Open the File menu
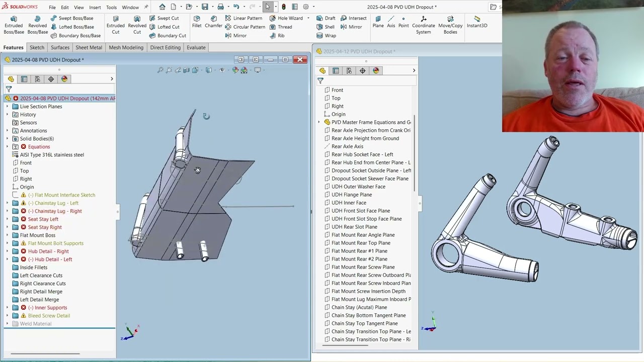 coord(52,7)
